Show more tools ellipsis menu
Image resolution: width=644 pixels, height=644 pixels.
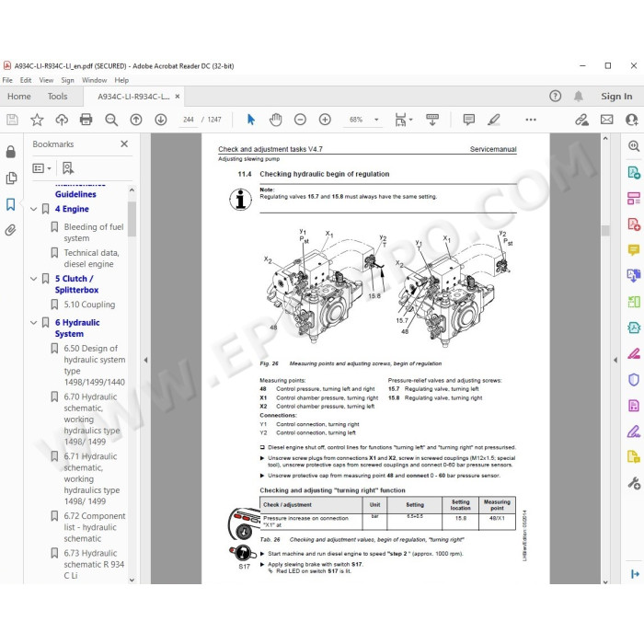(531, 120)
